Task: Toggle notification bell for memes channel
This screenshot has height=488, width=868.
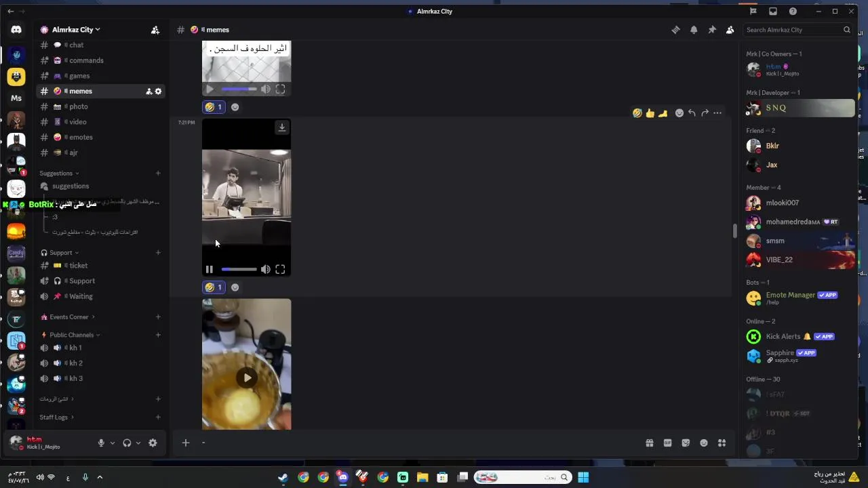Action: coord(694,30)
